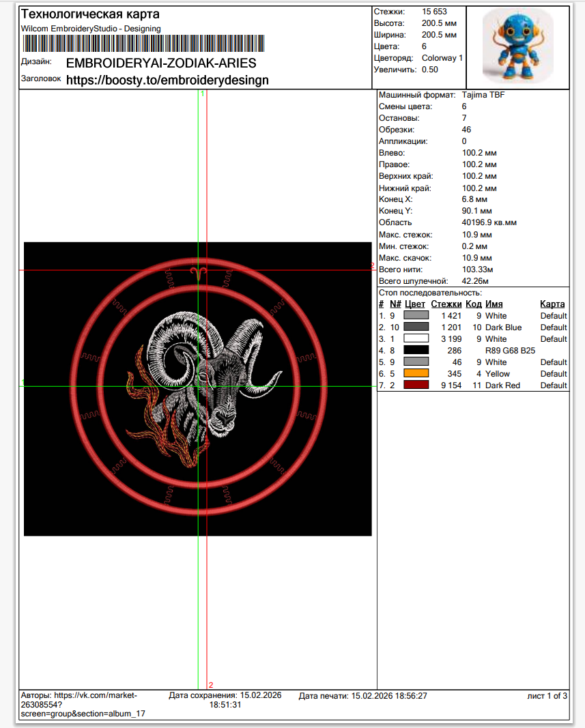Click the ram's curled left horn
The height and width of the screenshot is (728, 585).
171,348
